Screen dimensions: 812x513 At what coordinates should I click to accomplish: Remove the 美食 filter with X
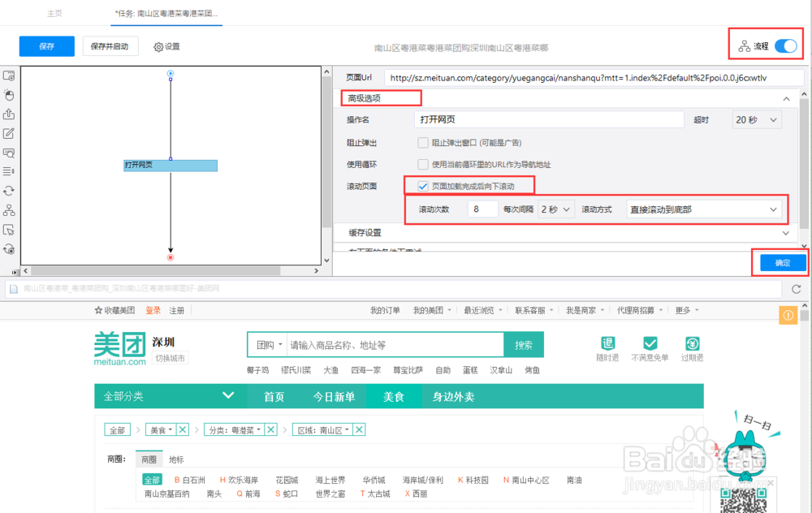tap(182, 429)
